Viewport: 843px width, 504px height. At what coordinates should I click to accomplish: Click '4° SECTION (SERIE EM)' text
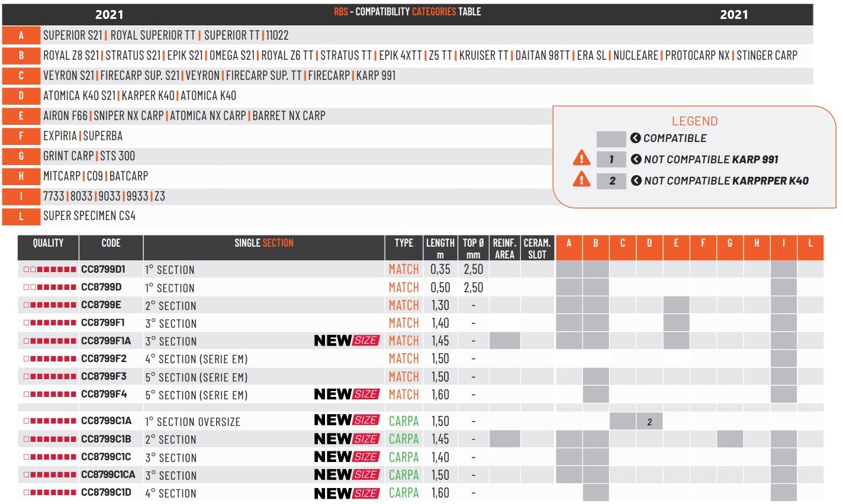pos(197,359)
